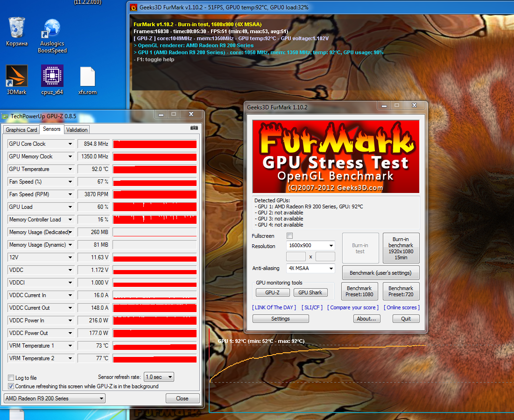Select the xfx.rom file on desktop
514x420 pixels.
pyautogui.click(x=87, y=81)
